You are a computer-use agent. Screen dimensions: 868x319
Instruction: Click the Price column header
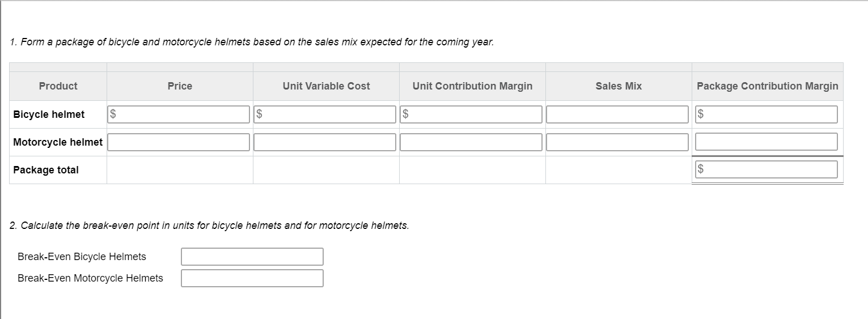point(180,86)
